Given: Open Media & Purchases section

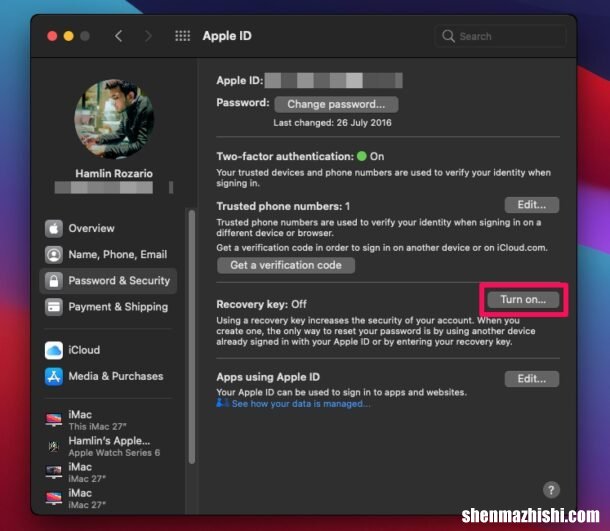Looking at the screenshot, I should [x=108, y=376].
